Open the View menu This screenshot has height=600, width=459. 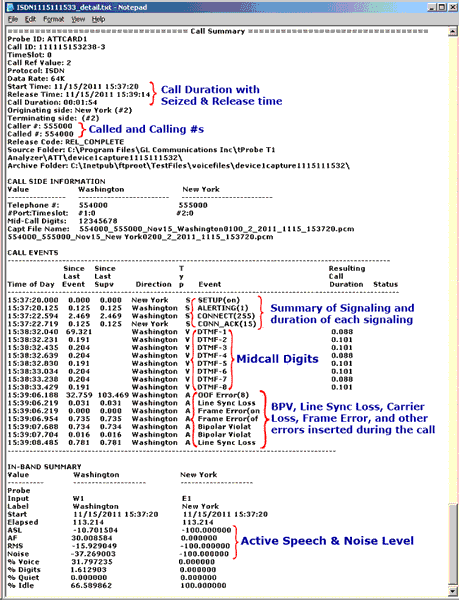tap(78, 19)
